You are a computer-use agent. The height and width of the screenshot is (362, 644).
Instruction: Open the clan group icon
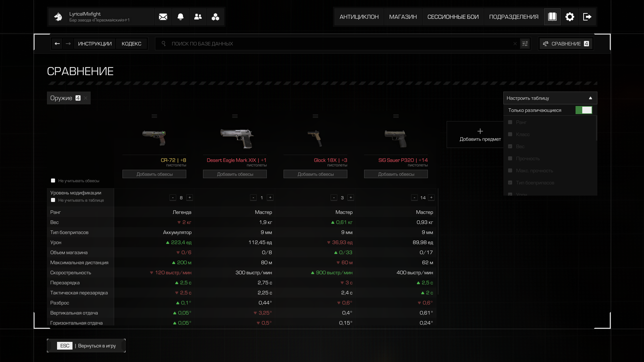(215, 17)
